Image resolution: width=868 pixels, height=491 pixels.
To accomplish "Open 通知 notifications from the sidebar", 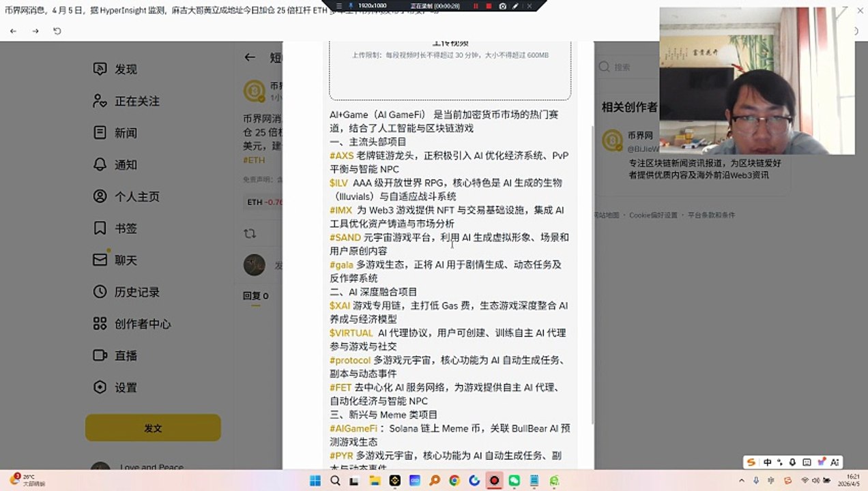I will (115, 164).
